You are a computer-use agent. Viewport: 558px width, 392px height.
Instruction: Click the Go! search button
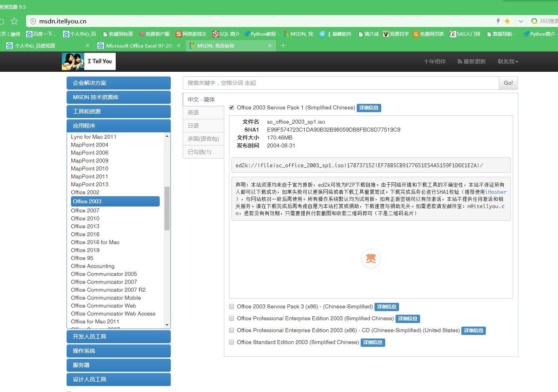click(x=508, y=83)
